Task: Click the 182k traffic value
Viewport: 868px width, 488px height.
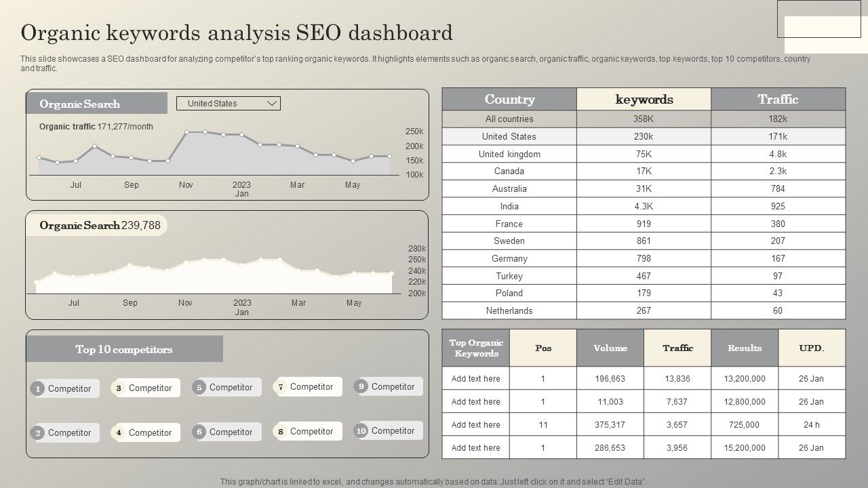Action: tap(778, 119)
